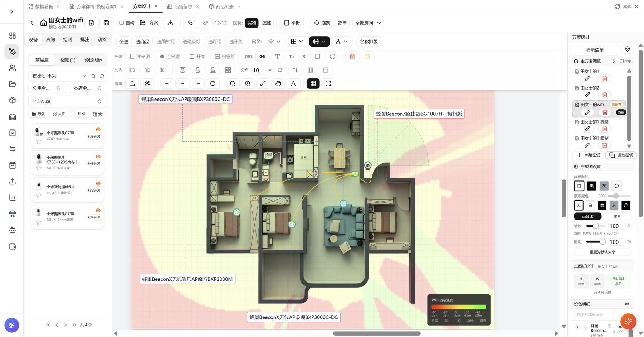Switch icon mode to 属性
644x337 pixels.
[267, 23]
